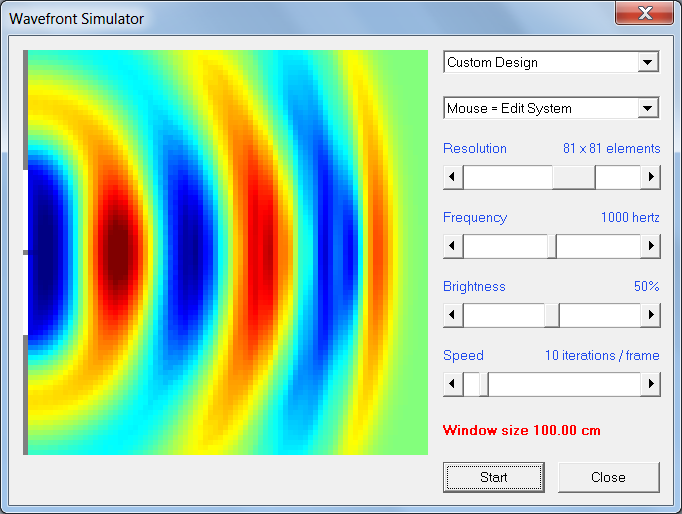Click the 1000 hertz value
Viewport: 682px width, 514px height.
tap(630, 217)
